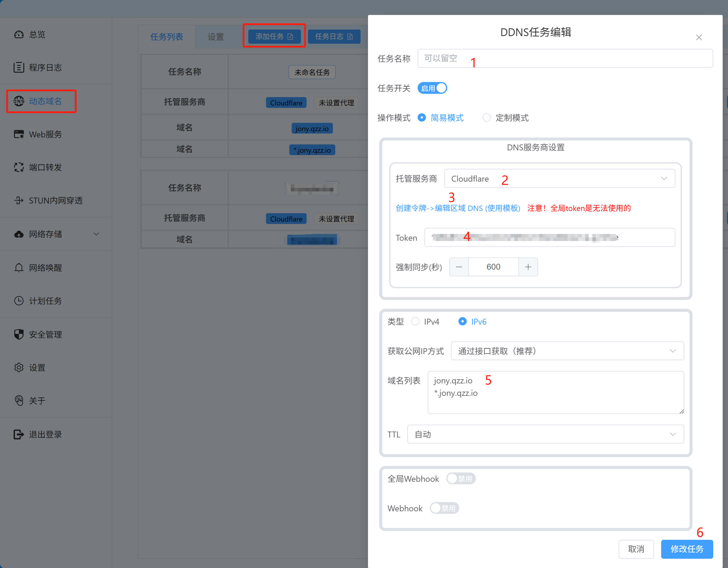The width and height of the screenshot is (728, 568).
Task: Click the 修改任务 confirm button
Action: [687, 549]
